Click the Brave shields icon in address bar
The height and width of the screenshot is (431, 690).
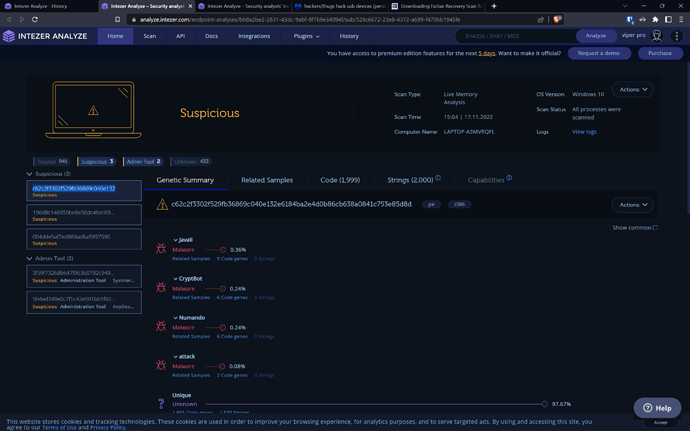point(558,19)
